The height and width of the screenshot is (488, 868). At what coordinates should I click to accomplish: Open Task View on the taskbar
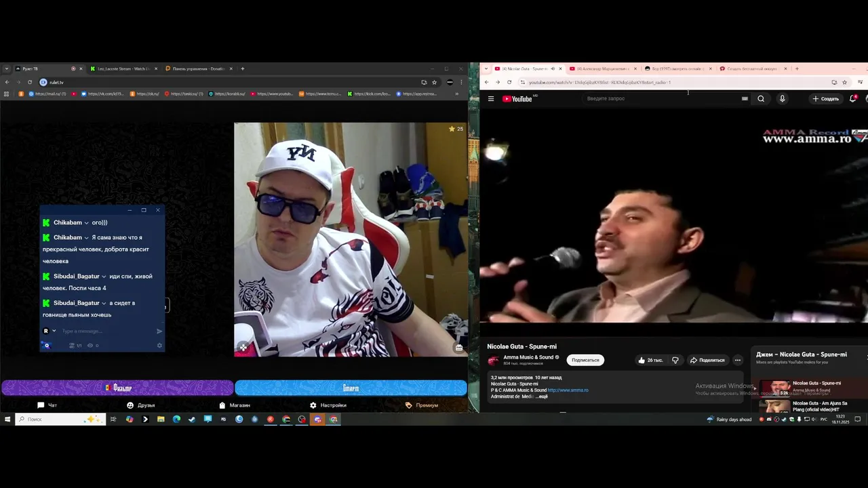[113, 420]
